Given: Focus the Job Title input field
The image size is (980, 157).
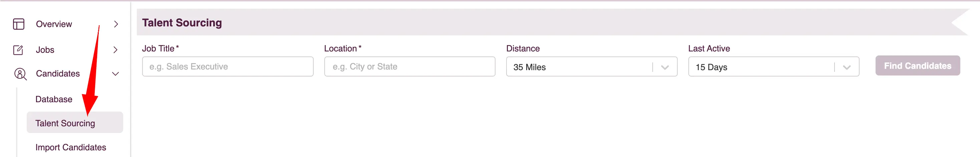Looking at the screenshot, I should click(228, 67).
